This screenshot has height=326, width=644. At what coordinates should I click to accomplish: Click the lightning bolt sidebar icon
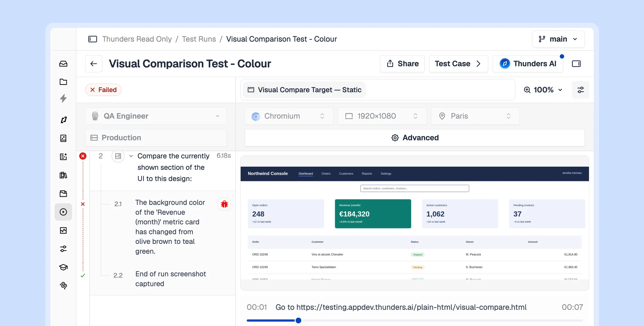coord(63,98)
